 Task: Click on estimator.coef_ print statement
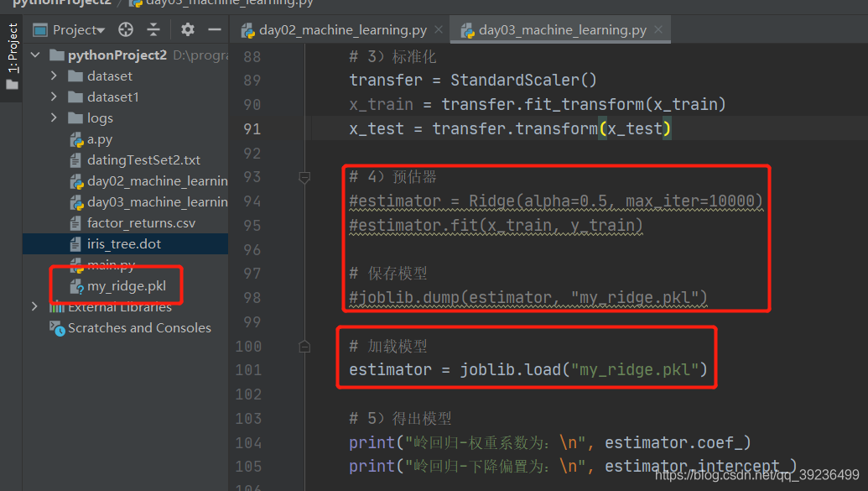549,443
